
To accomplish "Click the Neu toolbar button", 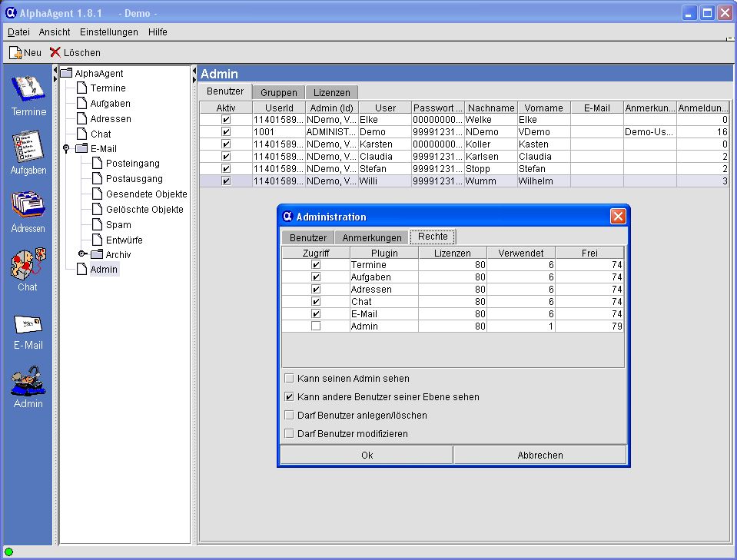I will click(25, 52).
